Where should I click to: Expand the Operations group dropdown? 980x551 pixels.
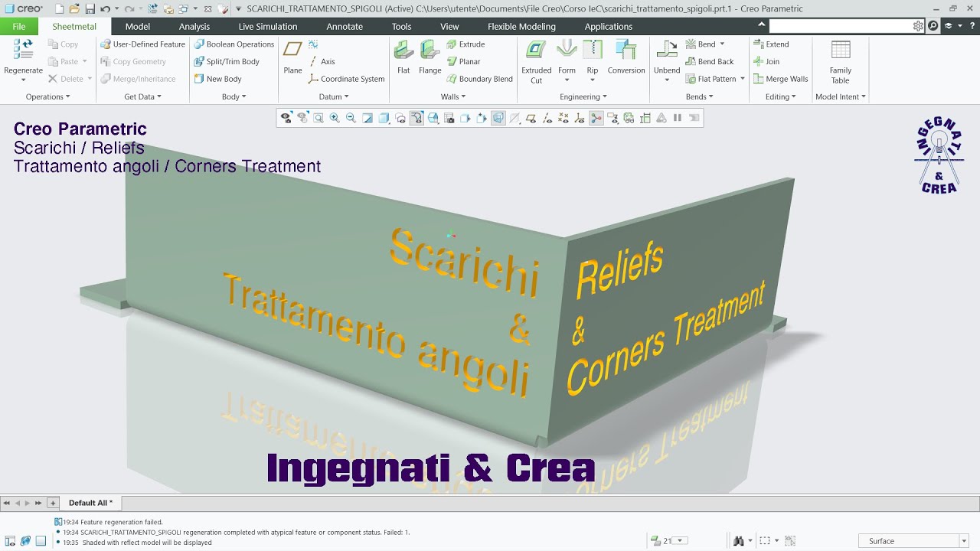coord(47,96)
